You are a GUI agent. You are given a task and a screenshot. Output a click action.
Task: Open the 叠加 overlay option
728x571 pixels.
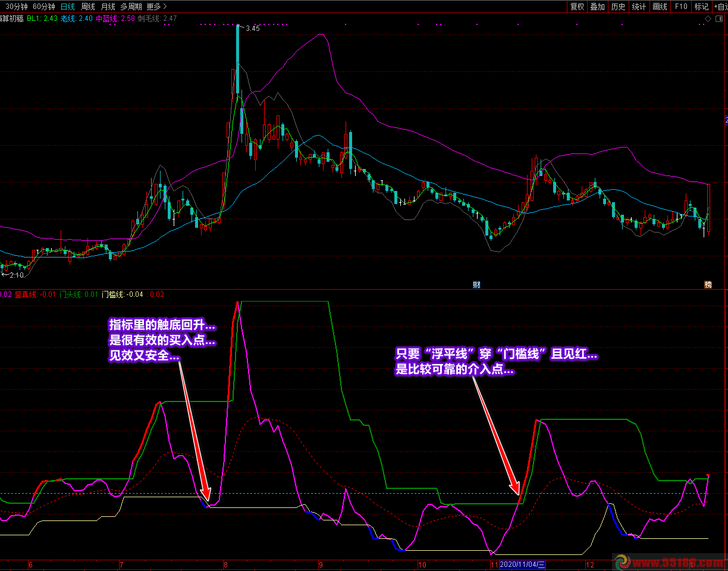click(x=597, y=7)
